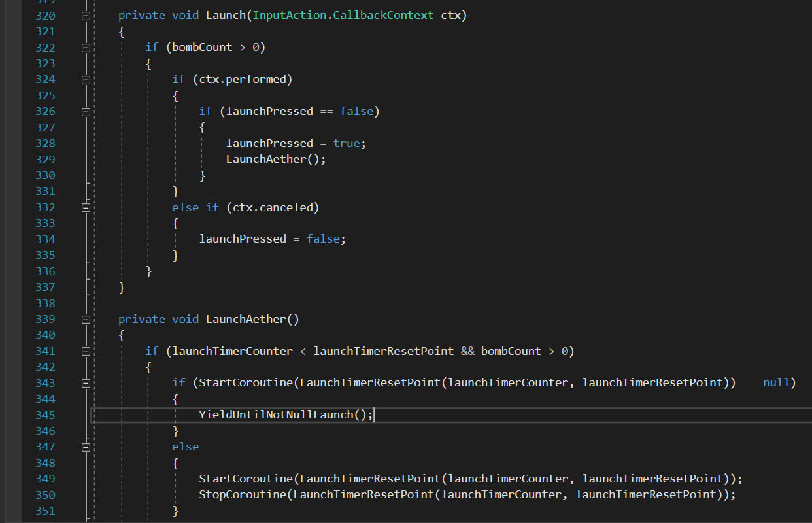The height and width of the screenshot is (523, 812).
Task: Collapse the StartCoroutine null-check block at line 343
Action: click(x=86, y=383)
